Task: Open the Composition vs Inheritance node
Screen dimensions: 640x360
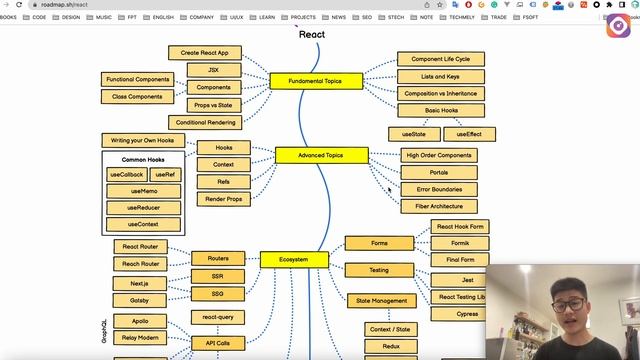Action: [x=441, y=93]
